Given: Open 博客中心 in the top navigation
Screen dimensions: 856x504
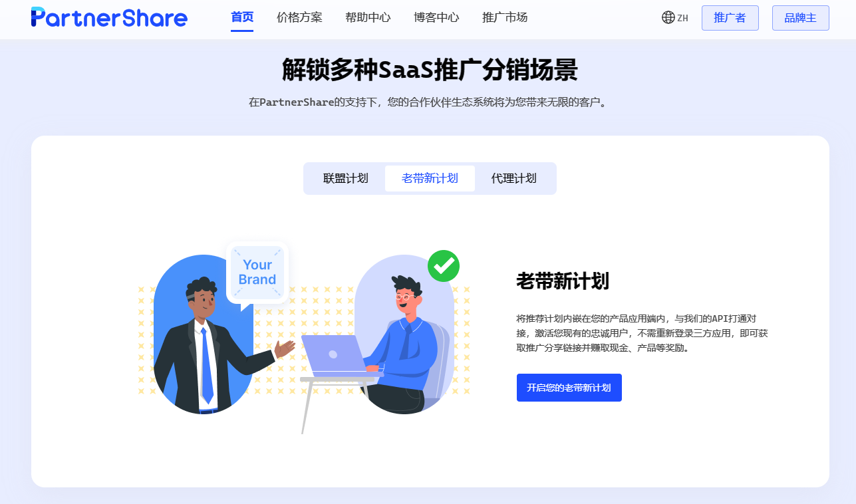Looking at the screenshot, I should point(436,17).
